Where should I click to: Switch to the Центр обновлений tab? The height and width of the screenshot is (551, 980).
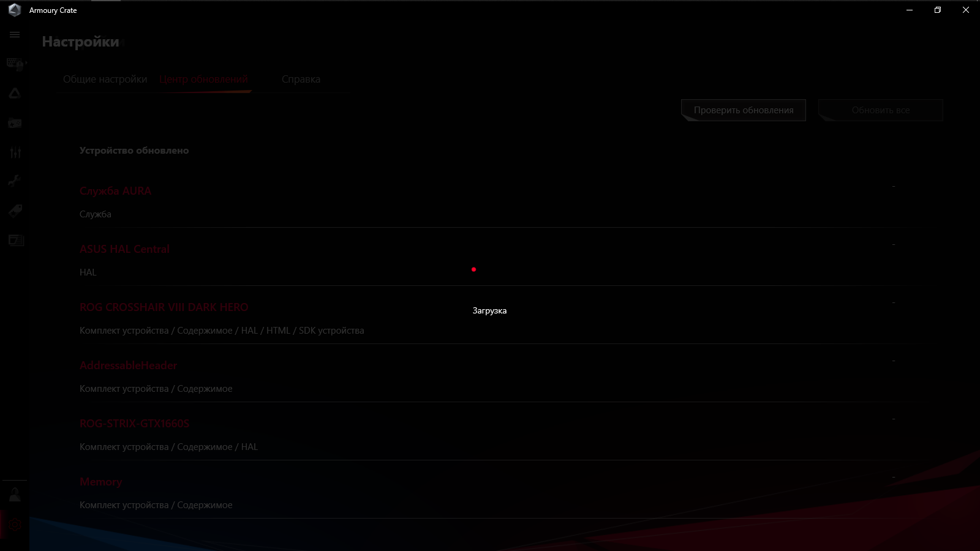203,79
